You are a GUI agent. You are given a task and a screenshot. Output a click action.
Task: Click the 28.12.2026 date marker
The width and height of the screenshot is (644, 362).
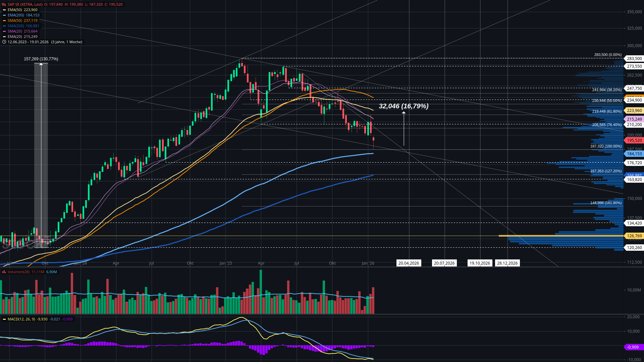[x=507, y=263]
